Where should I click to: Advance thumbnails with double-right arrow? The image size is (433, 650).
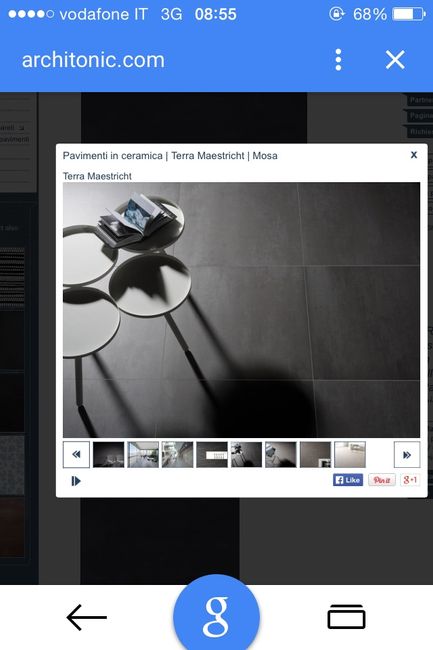coord(406,454)
